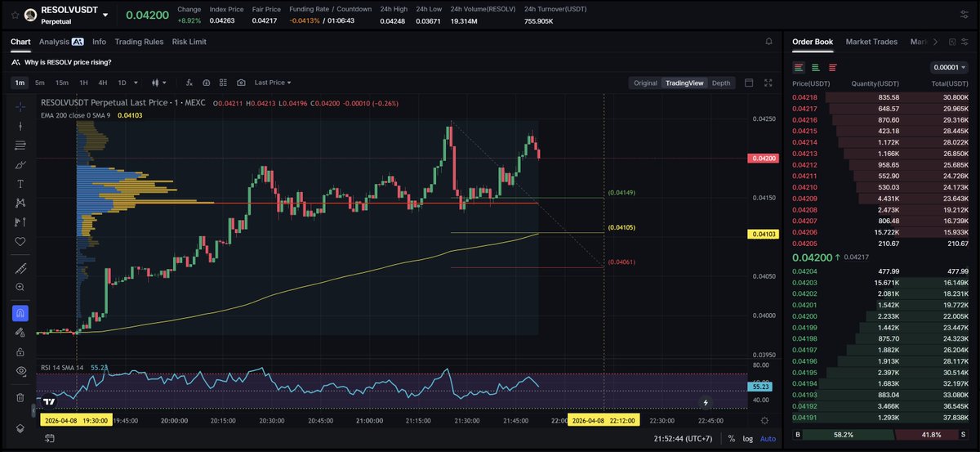980x452 pixels.
Task: Open the 0.00001 price precision dropdown
Action: pyautogui.click(x=950, y=67)
